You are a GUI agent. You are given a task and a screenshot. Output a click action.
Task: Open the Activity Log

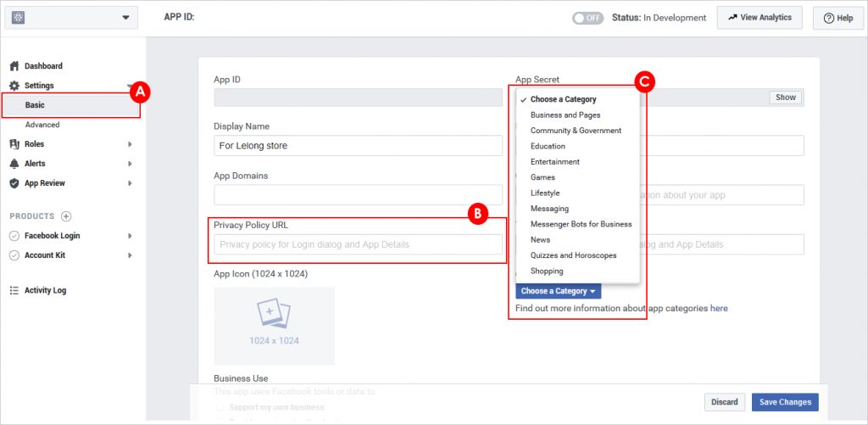point(46,290)
